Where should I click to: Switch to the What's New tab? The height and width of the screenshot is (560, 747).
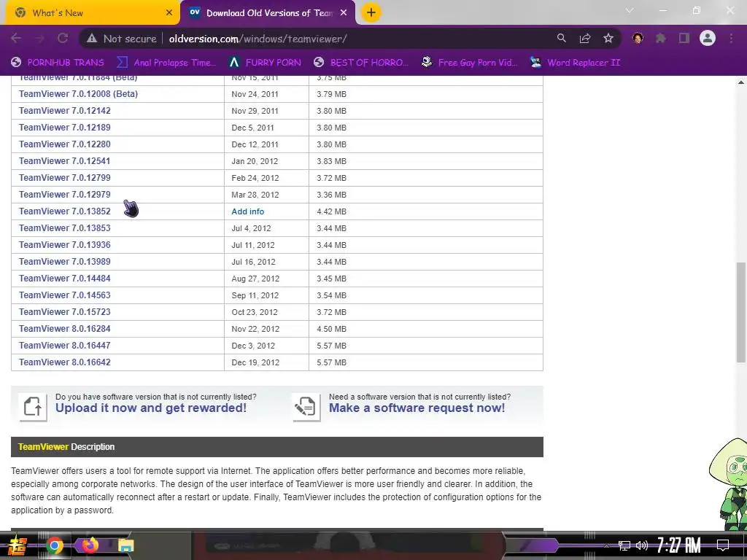[x=90, y=13]
